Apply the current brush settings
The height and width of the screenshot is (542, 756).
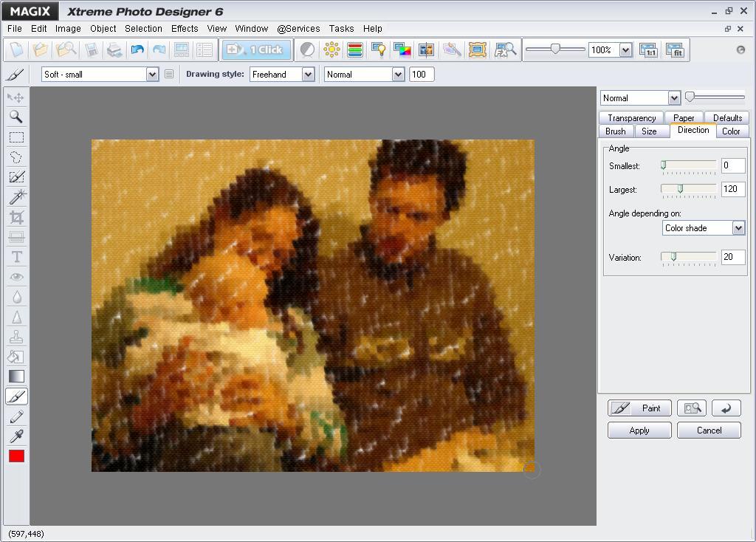639,430
